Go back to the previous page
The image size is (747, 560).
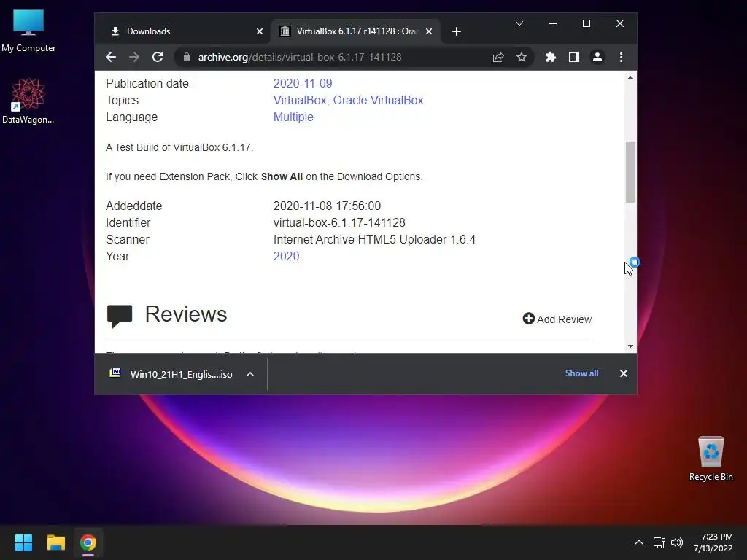tap(111, 57)
